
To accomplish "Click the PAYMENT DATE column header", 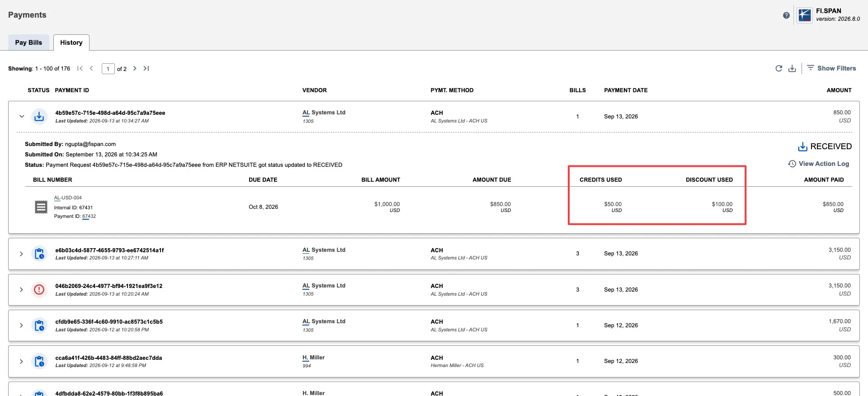I will (x=626, y=90).
